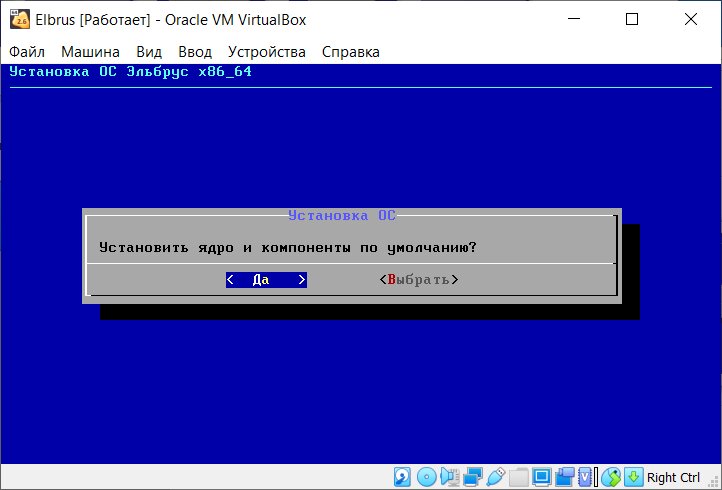This screenshot has height=490, width=722.
Task: Open the Устройства menu
Action: [267, 52]
